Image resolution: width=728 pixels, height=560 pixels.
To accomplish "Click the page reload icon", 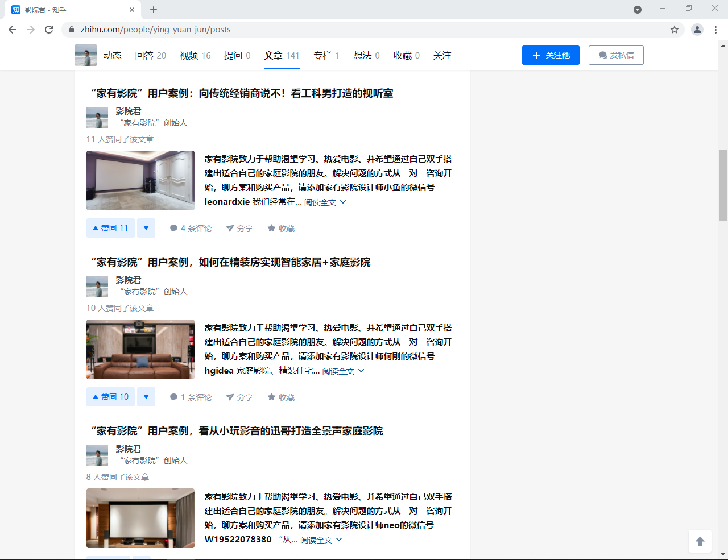I will 49,30.
